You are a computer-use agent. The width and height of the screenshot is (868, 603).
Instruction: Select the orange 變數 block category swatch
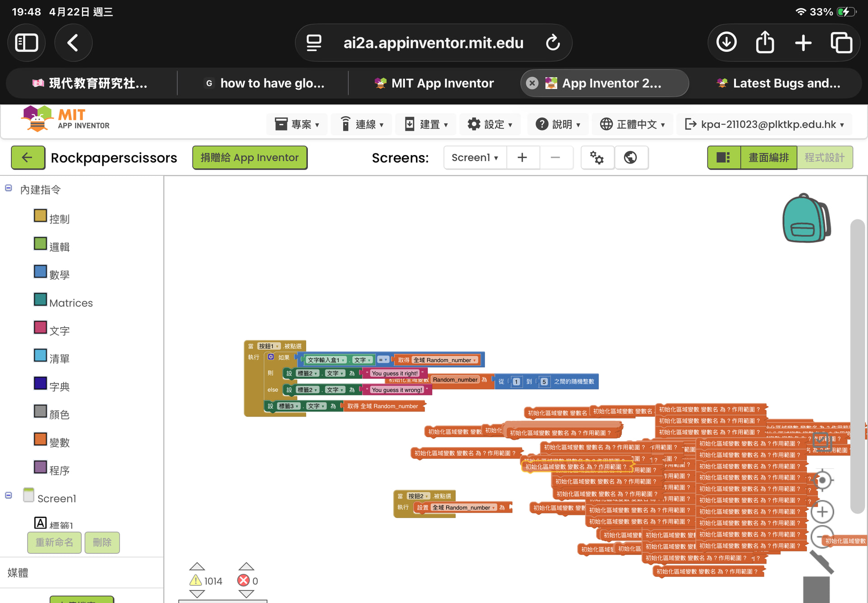click(40, 439)
